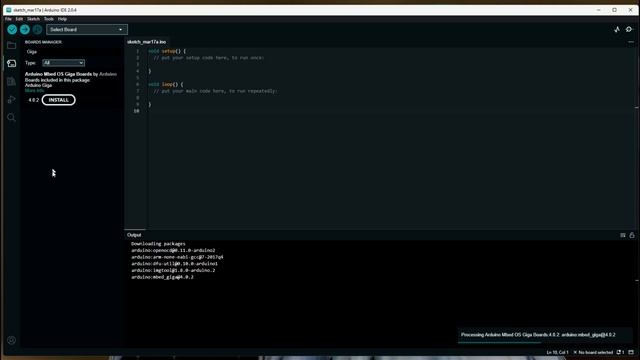Screen dimensions: 640x360
Task: Open the File menu
Action: [8, 19]
